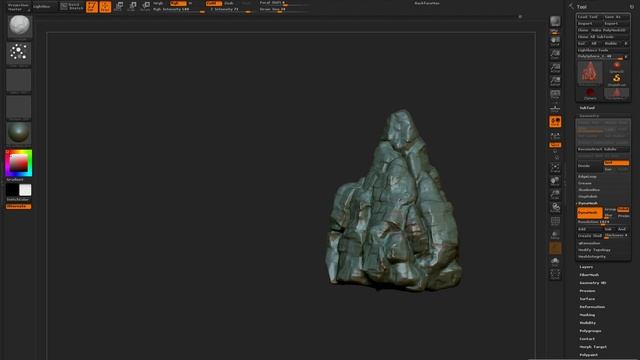This screenshot has height=360, width=640.
Task: Toggle Solo mode
Action: coord(555,261)
